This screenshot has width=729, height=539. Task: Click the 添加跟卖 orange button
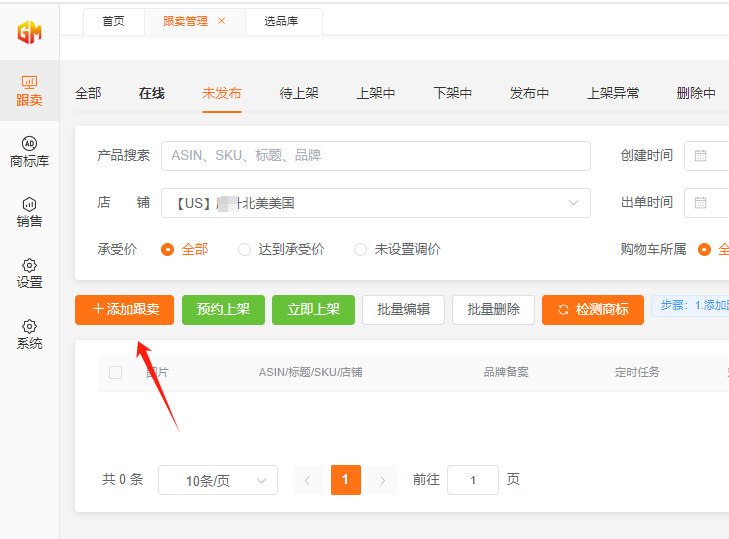pyautogui.click(x=125, y=310)
